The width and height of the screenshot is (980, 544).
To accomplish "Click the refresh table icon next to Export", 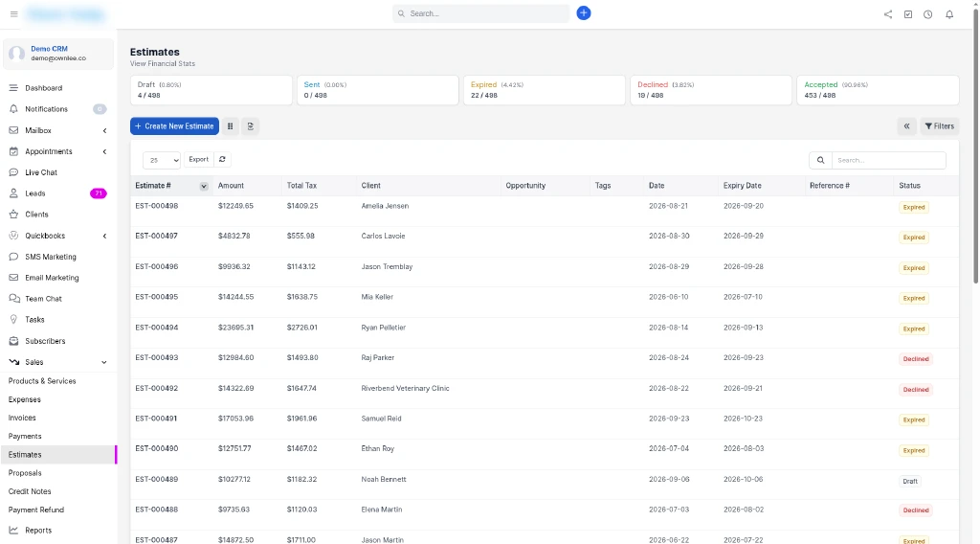I will pyautogui.click(x=222, y=159).
